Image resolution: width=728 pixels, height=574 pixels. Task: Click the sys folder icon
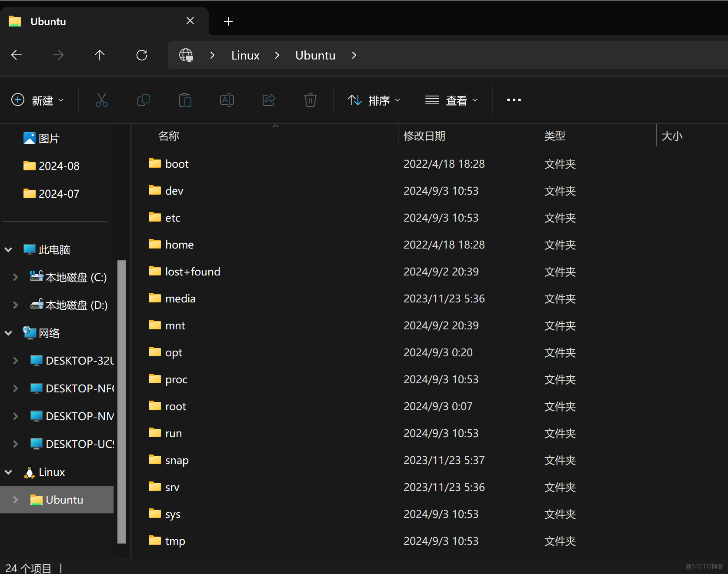(155, 514)
